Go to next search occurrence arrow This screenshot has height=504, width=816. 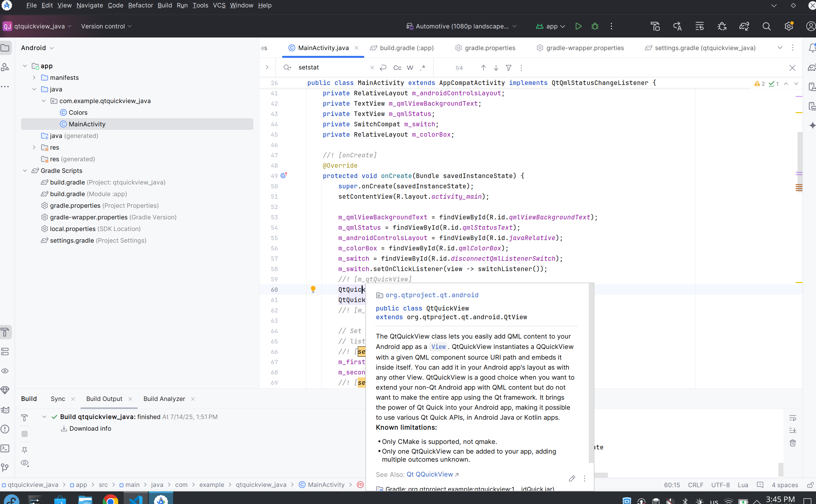tap(496, 68)
